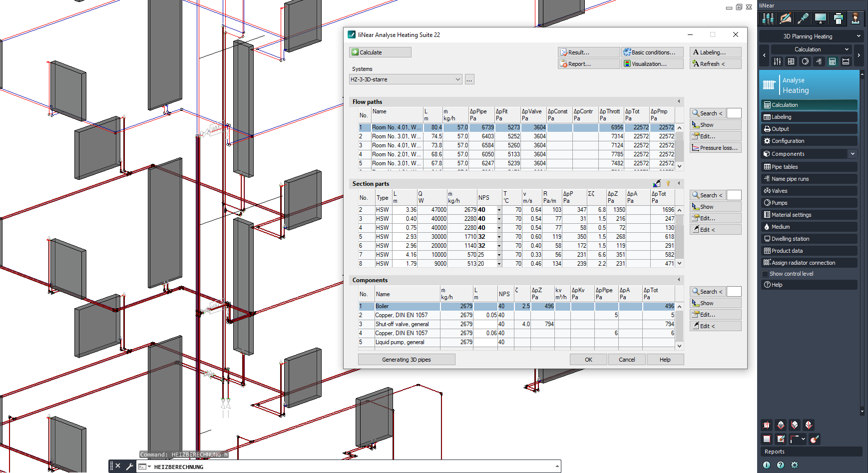Image resolution: width=868 pixels, height=473 pixels.
Task: Click the Flow paths search input field
Action: tap(734, 113)
